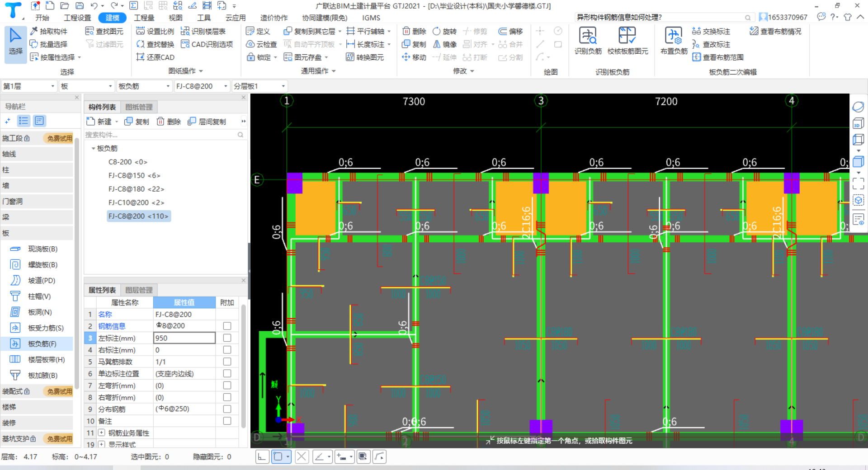868x470 pixels.
Task: Select FJ-C10@200 <2> in component list
Action: (136, 202)
